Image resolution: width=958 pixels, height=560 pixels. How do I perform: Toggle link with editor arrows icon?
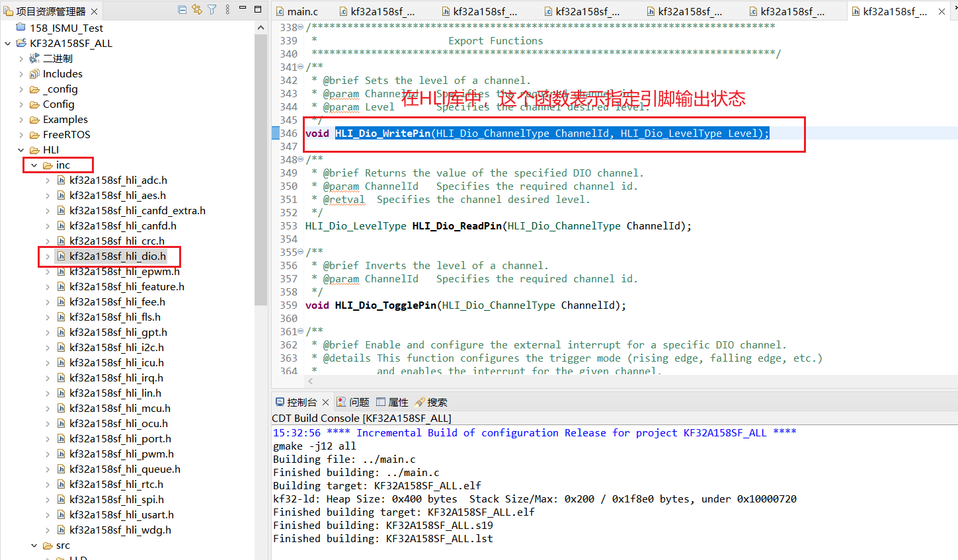pos(197,9)
